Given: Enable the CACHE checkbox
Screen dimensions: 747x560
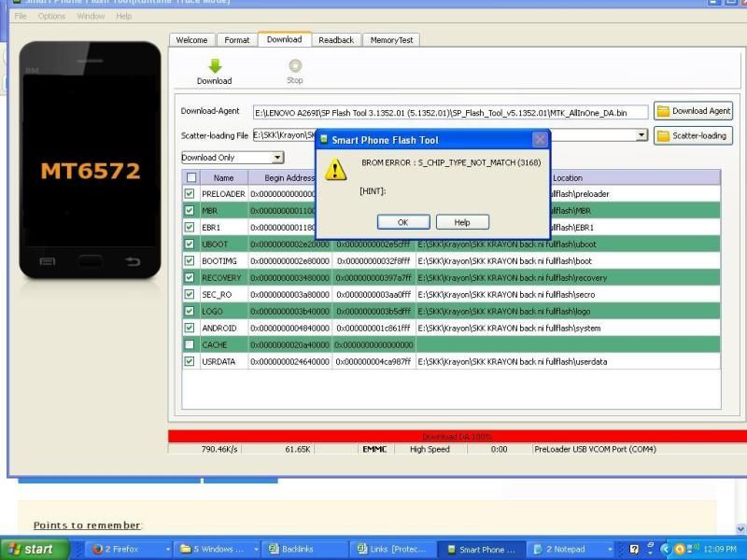Looking at the screenshot, I should tap(190, 344).
